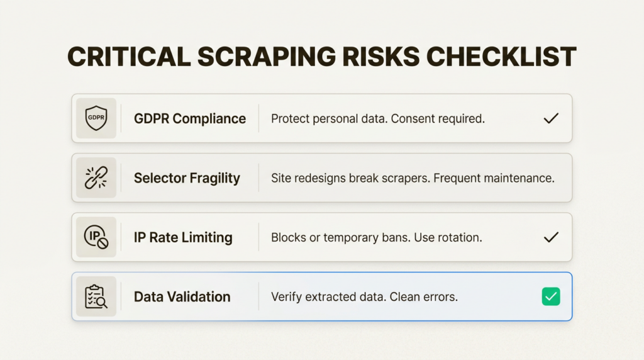
Task: Click "Verify extracted data. Clean errors." text
Action: tap(364, 296)
